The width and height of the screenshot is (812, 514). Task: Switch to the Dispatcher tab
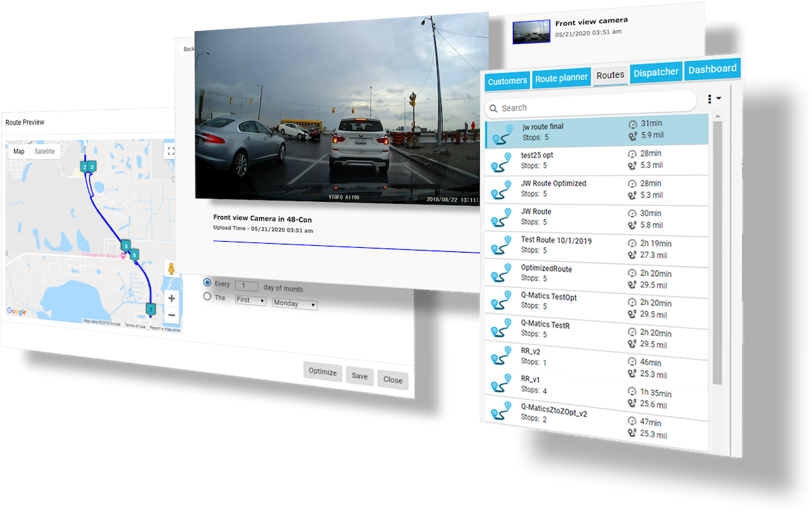656,72
